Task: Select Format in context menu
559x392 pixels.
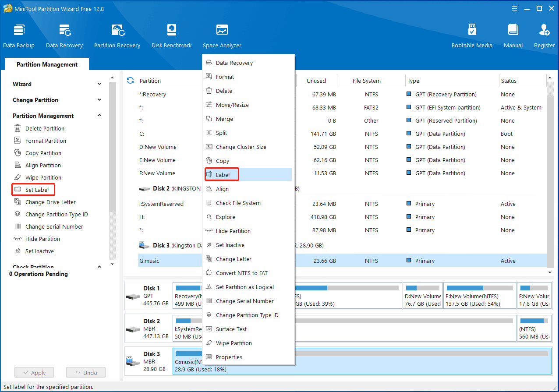Action: (x=248, y=77)
